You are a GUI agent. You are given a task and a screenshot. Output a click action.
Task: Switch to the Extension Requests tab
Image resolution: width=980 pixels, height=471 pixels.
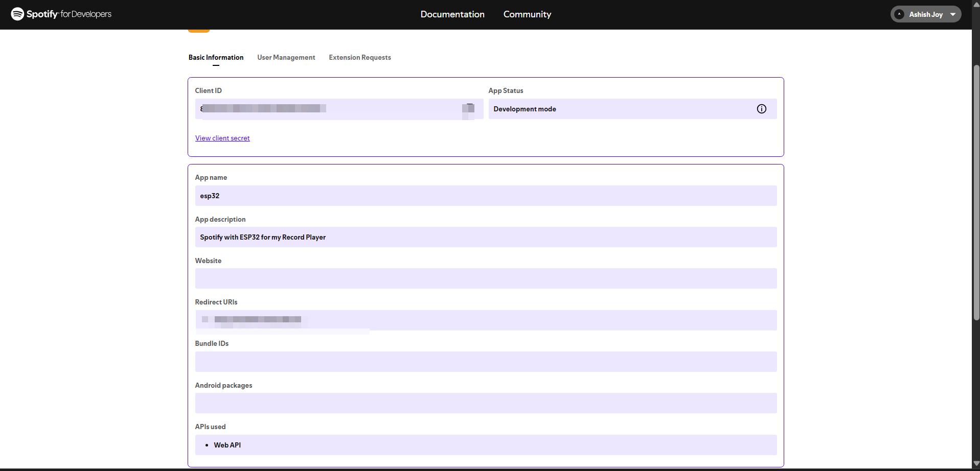360,57
